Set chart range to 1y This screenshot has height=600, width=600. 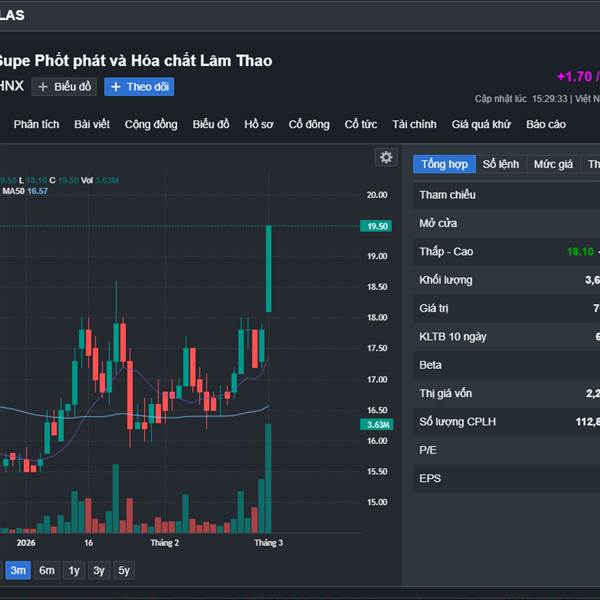click(x=74, y=571)
